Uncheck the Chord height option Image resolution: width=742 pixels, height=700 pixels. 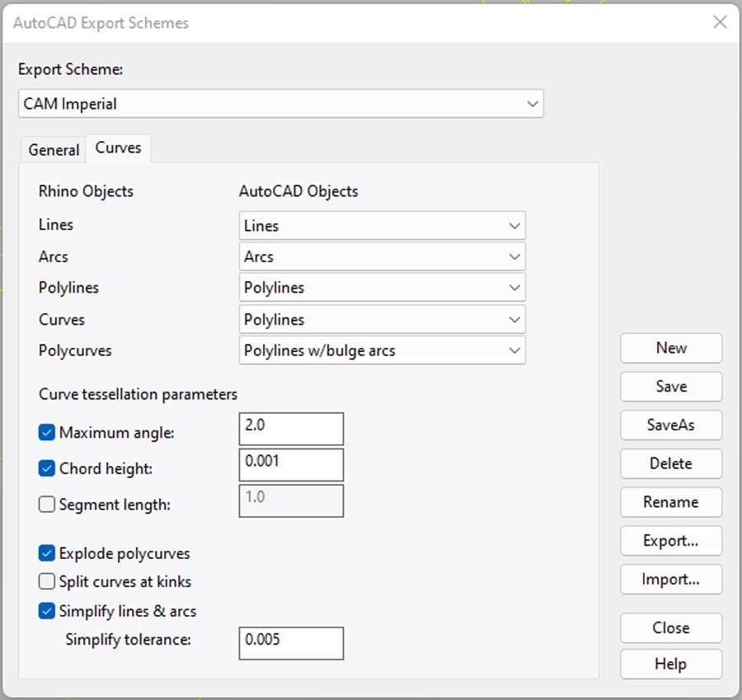45,467
